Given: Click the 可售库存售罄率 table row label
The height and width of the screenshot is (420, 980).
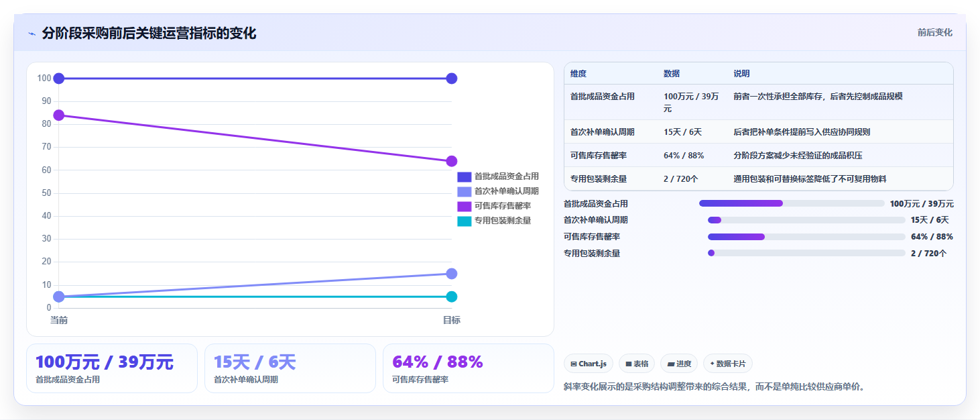Looking at the screenshot, I should 599,156.
